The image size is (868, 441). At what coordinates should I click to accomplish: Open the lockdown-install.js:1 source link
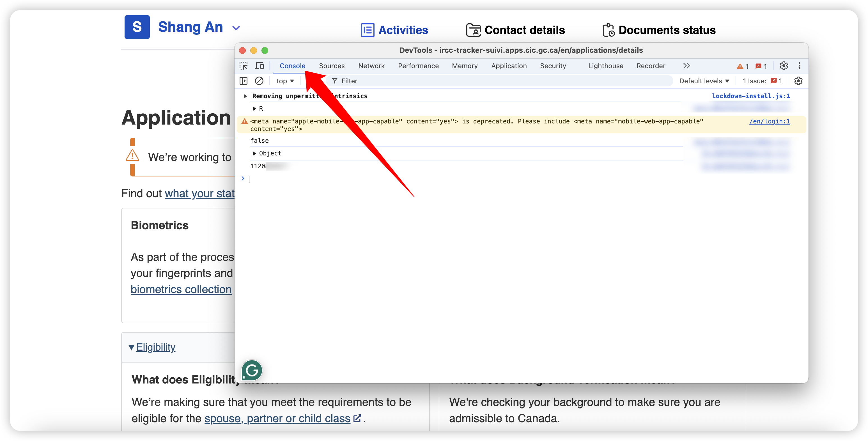tap(751, 96)
